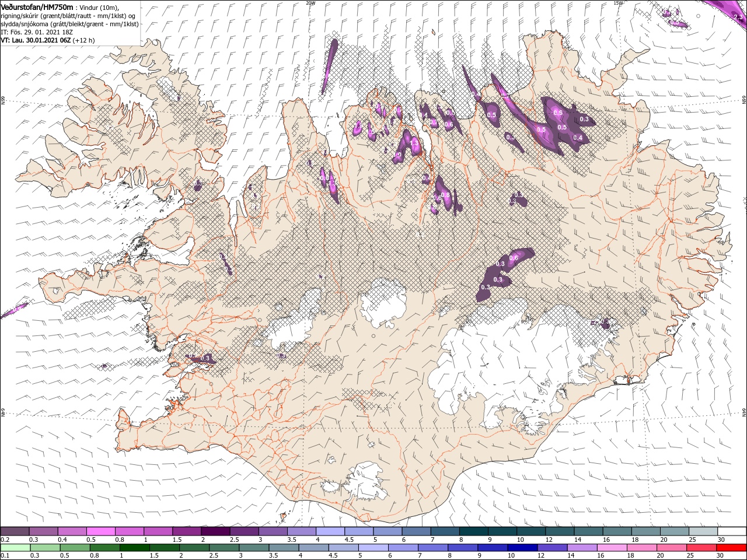Pick top-row swatch between 1 and 1.5

[x=158, y=531]
